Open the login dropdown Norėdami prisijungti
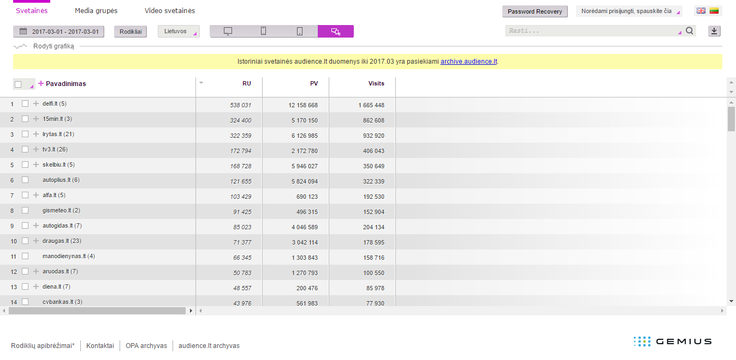The width and height of the screenshot is (736, 360). tap(629, 11)
